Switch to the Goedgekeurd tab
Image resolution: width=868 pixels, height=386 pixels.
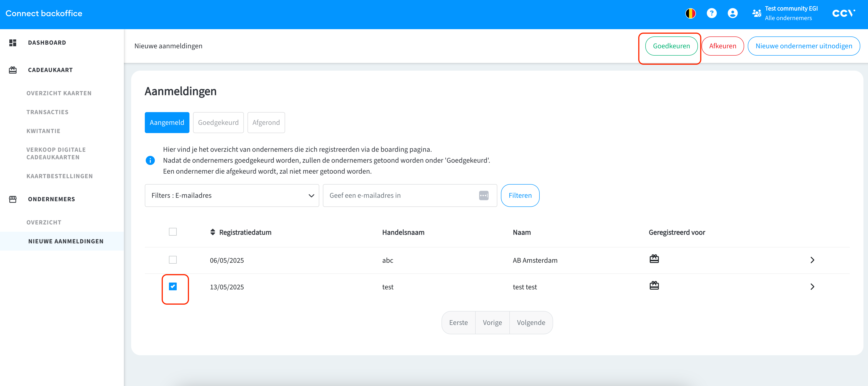point(218,123)
